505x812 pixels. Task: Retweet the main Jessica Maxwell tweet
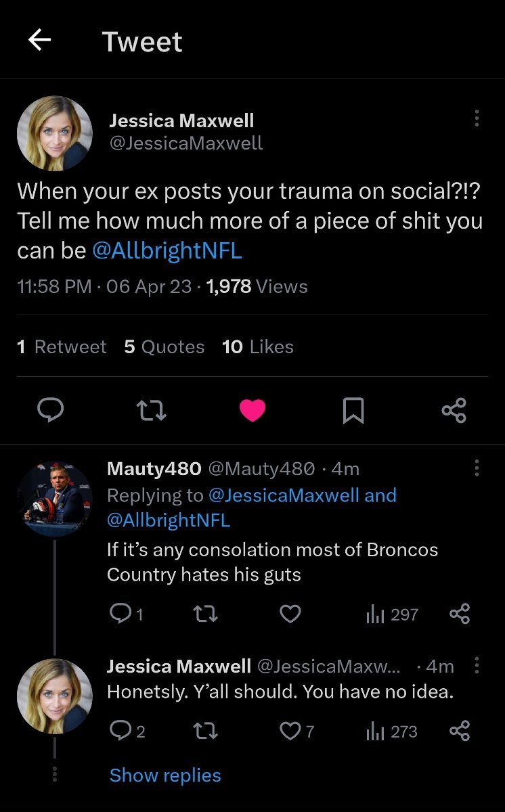(x=151, y=410)
